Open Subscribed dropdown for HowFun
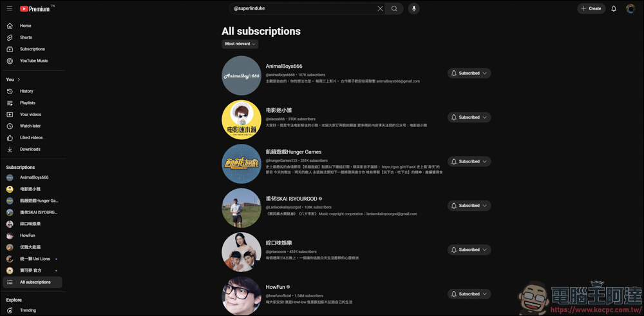Viewport: 644px width, 316px height. 469,294
